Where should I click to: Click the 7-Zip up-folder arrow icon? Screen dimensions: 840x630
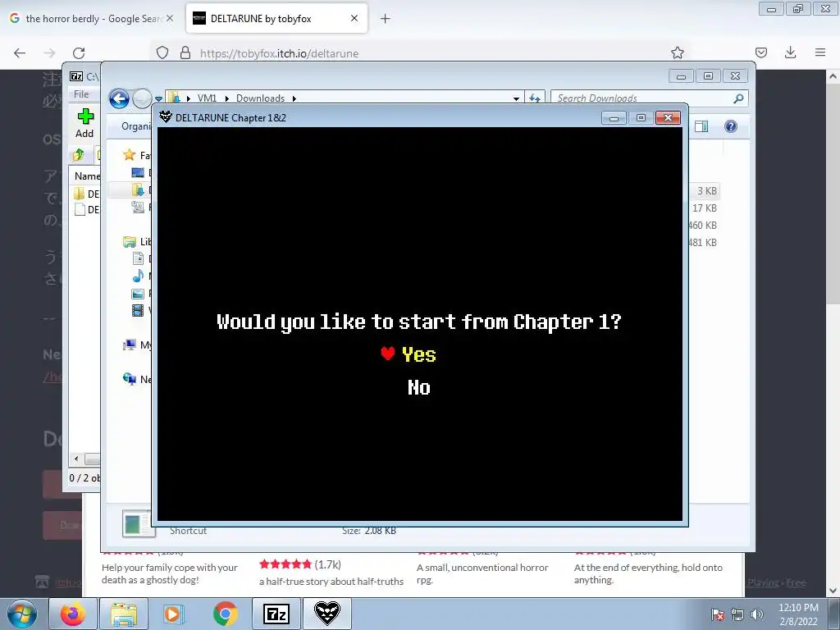(79, 155)
